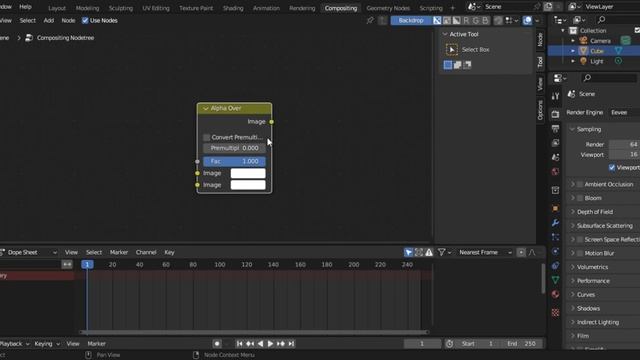Enable the Bloom checkbox

point(580,198)
